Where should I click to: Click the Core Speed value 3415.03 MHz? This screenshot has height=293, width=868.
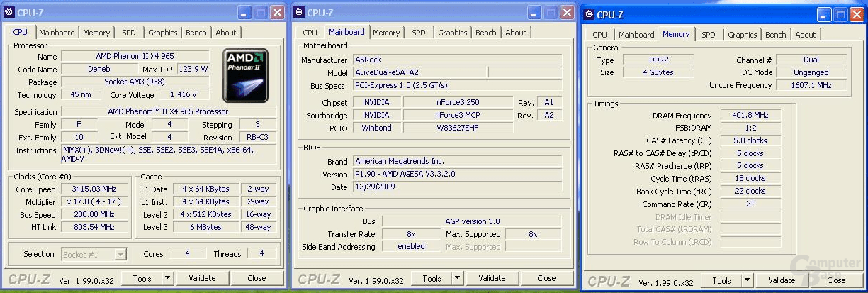94,189
